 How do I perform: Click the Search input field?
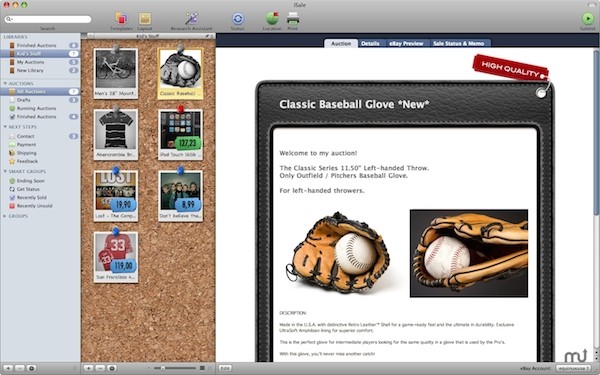[48, 19]
